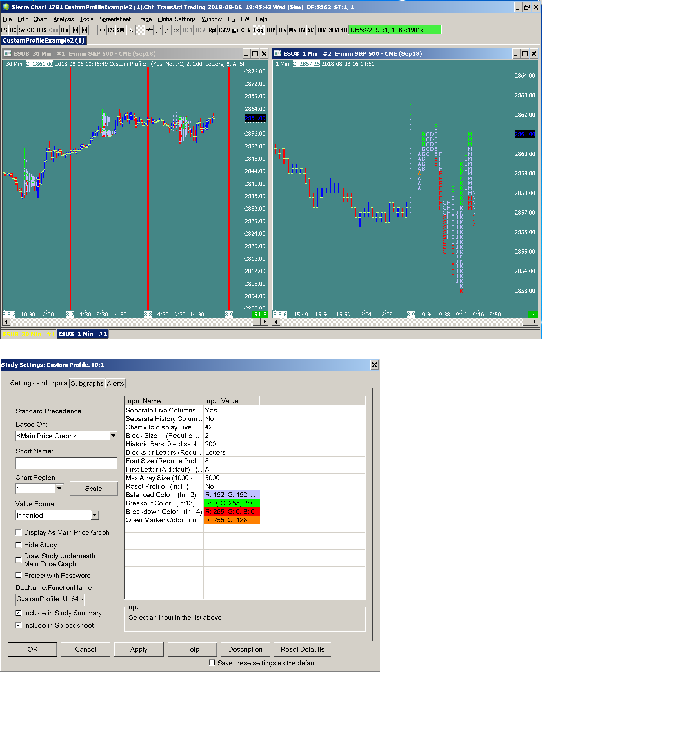This screenshot has height=747, width=700.
Task: Expand the Based On dropdown
Action: coord(113,436)
